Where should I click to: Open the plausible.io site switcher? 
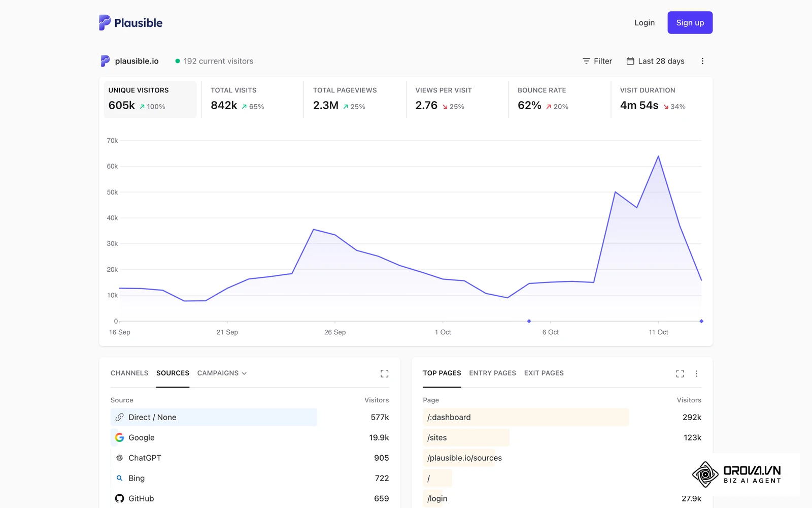[x=130, y=61]
